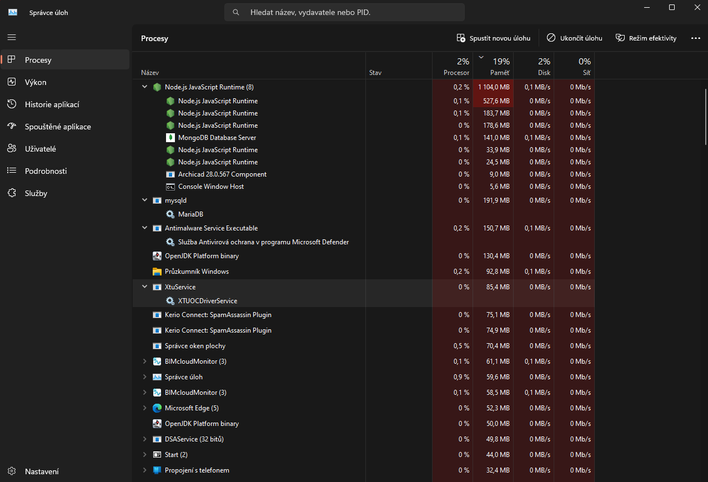Click the Node.js JavaScript Runtime (8) hexagon icon
Viewport: 708px width, 482px height.
[157, 87]
